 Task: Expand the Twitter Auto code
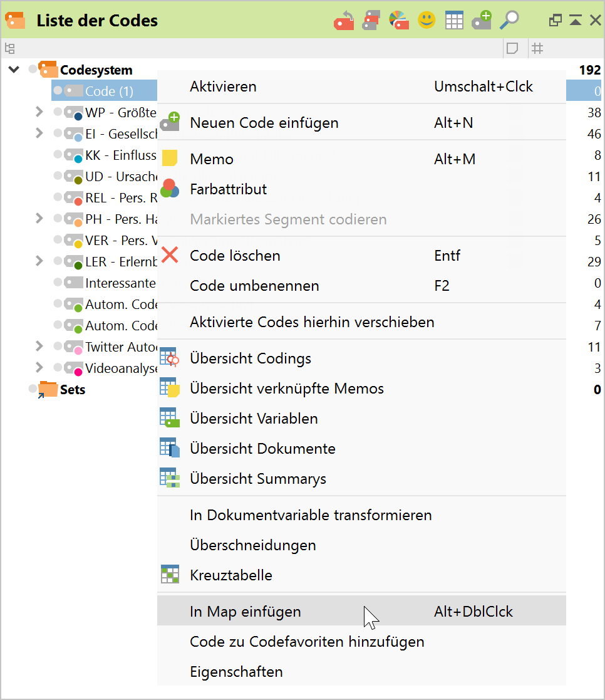coord(39,346)
